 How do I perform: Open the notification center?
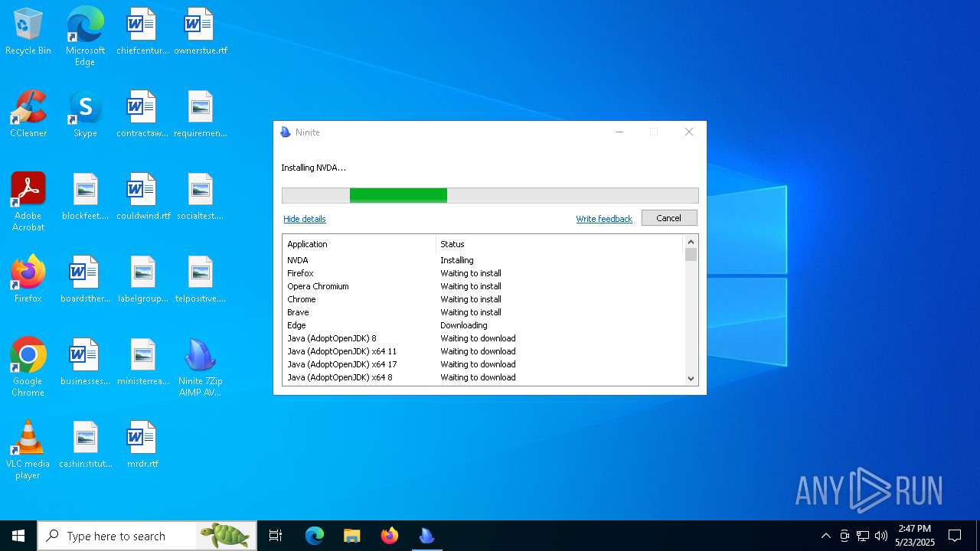tap(955, 536)
